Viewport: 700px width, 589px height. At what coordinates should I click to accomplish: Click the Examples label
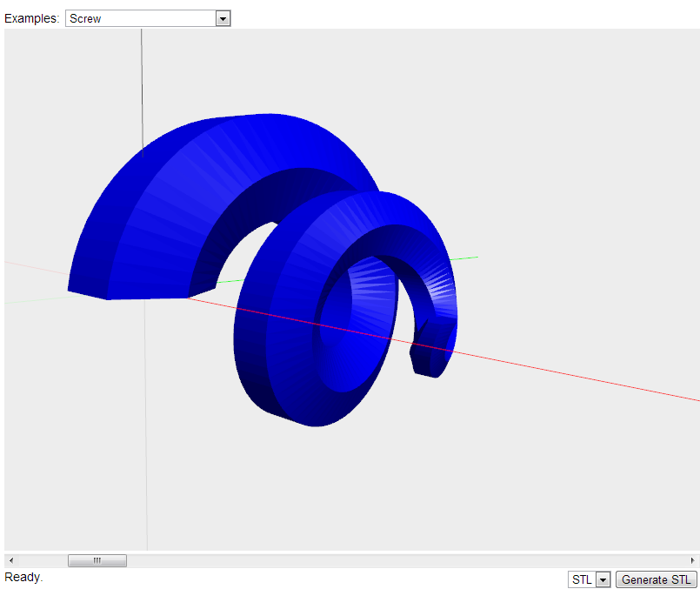tap(31, 18)
